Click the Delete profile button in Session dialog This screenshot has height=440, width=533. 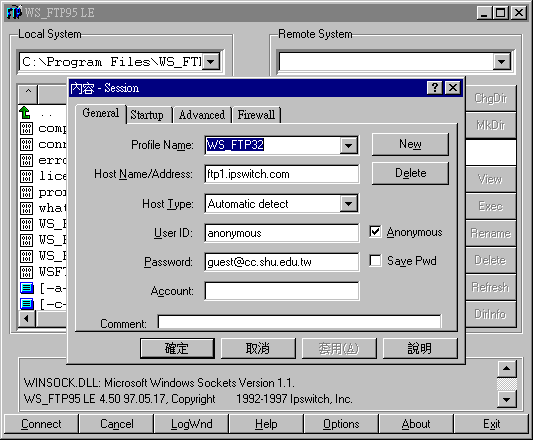point(410,173)
